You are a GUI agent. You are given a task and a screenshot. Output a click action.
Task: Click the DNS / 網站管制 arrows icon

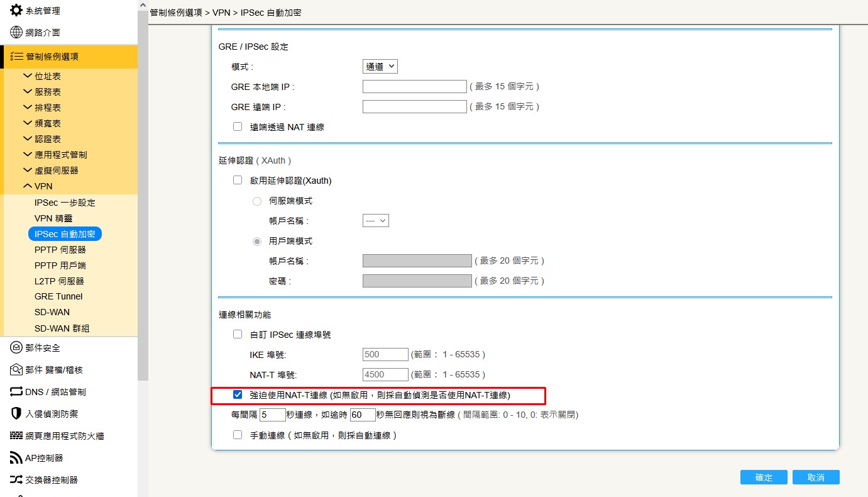click(x=16, y=392)
